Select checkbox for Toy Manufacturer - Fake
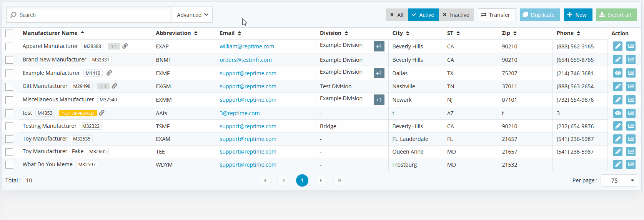The height and width of the screenshot is (220, 644). coord(9,152)
